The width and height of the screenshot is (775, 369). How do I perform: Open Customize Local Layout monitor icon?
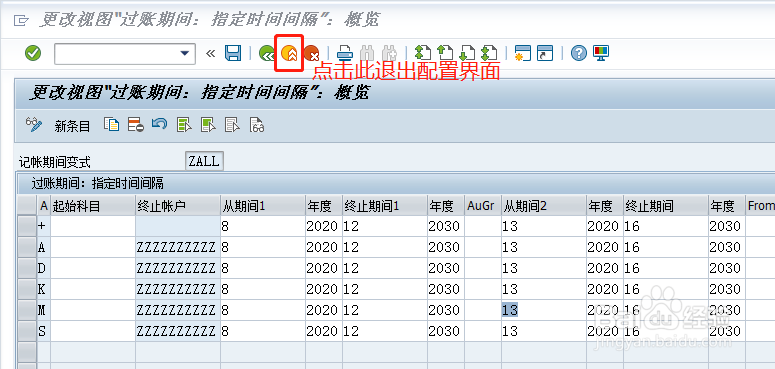point(601,53)
